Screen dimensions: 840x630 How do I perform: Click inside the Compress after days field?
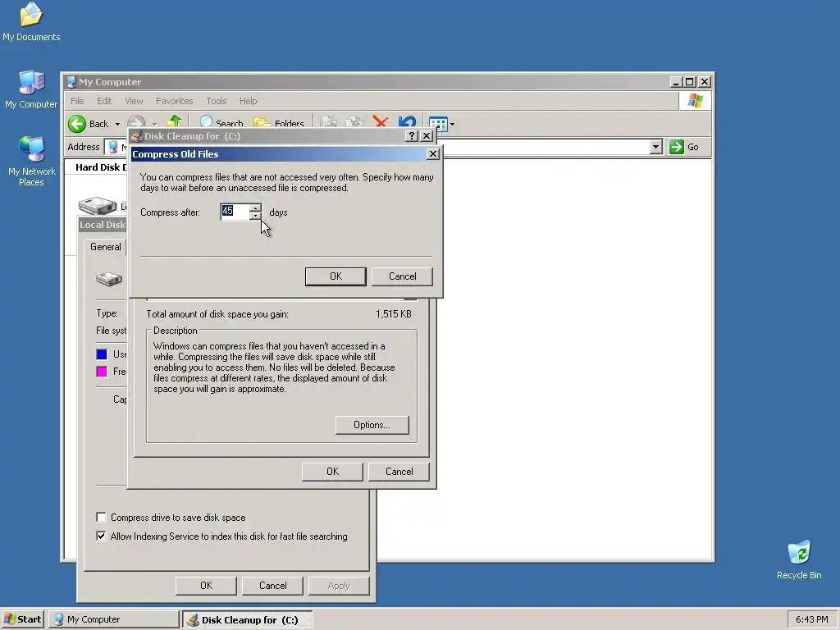pos(235,212)
